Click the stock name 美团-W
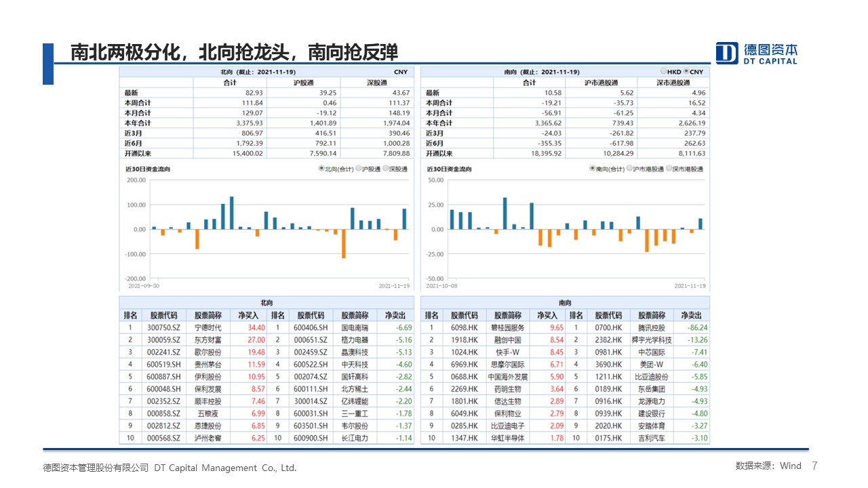The width and height of the screenshot is (868, 488). point(652,365)
